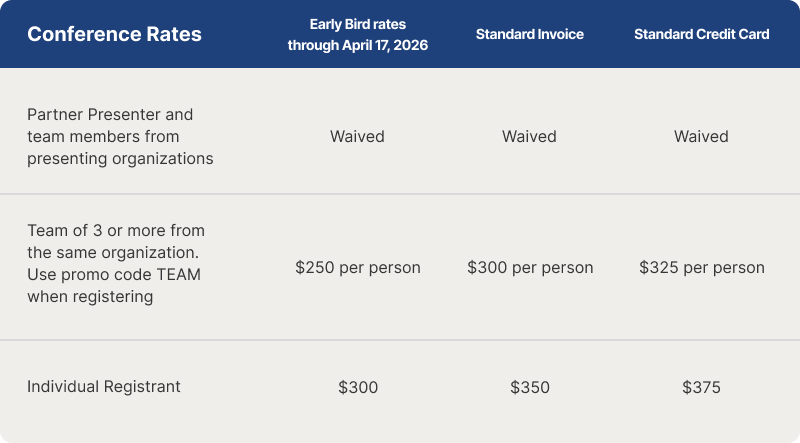Select the $375 individual credit card price

701,387
